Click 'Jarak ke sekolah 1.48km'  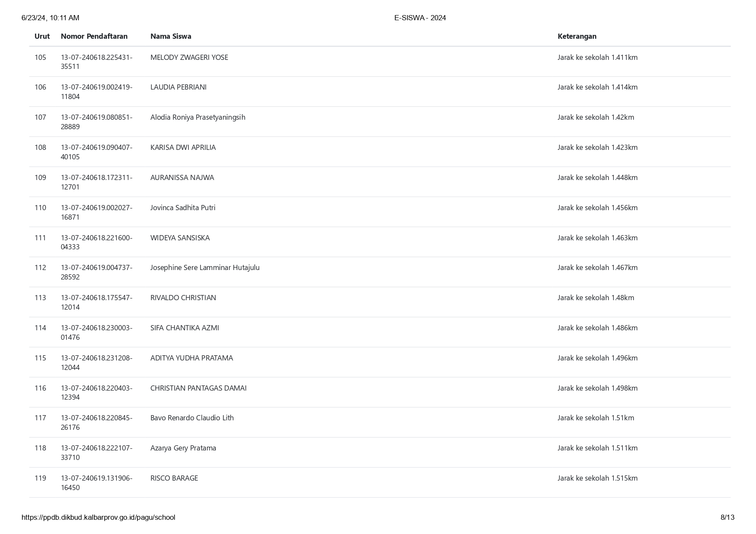point(596,298)
